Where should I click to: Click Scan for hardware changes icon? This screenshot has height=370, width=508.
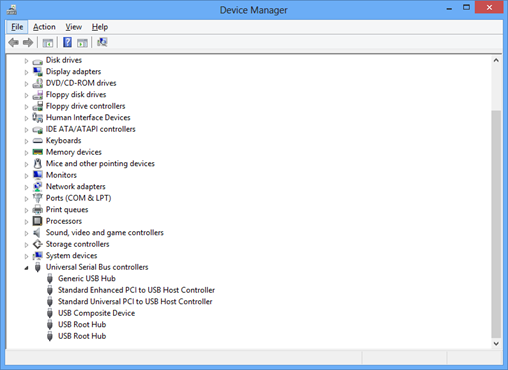pos(102,42)
